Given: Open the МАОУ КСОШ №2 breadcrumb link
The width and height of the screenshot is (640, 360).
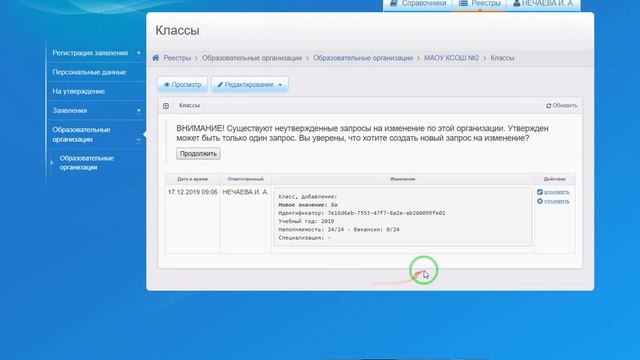Looking at the screenshot, I should 451,58.
